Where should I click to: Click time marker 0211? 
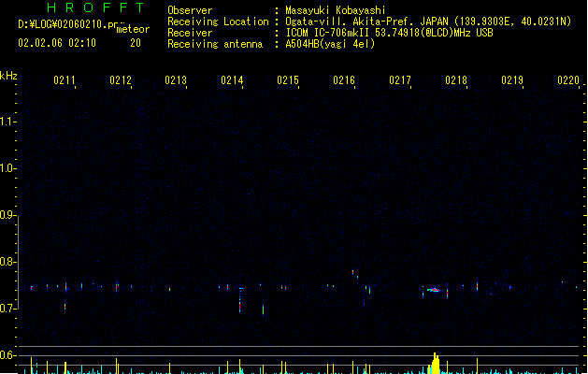tap(65, 80)
